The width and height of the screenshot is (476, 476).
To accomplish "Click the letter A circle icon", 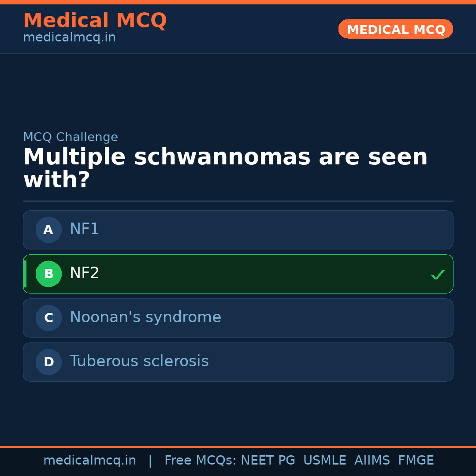I will pos(48,230).
